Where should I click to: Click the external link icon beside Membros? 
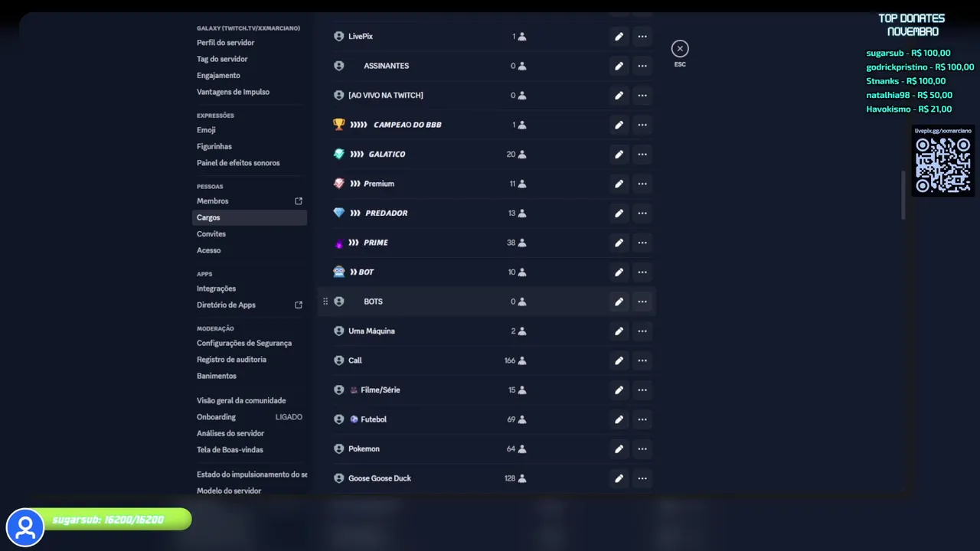click(x=299, y=201)
